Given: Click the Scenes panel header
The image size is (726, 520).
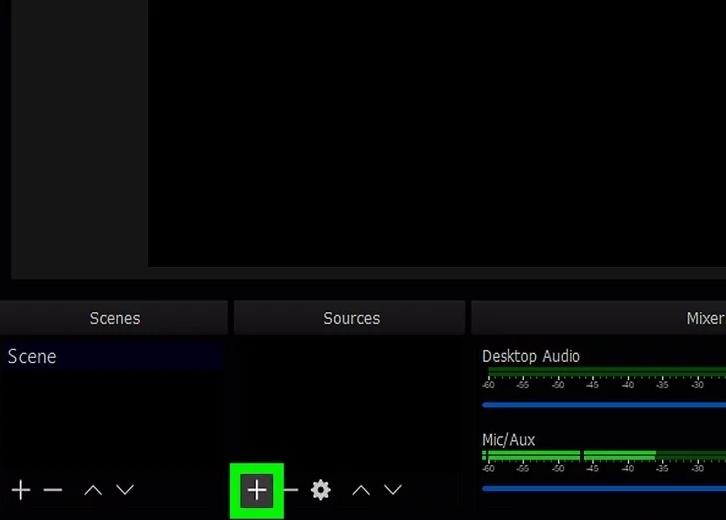Looking at the screenshot, I should (x=114, y=318).
